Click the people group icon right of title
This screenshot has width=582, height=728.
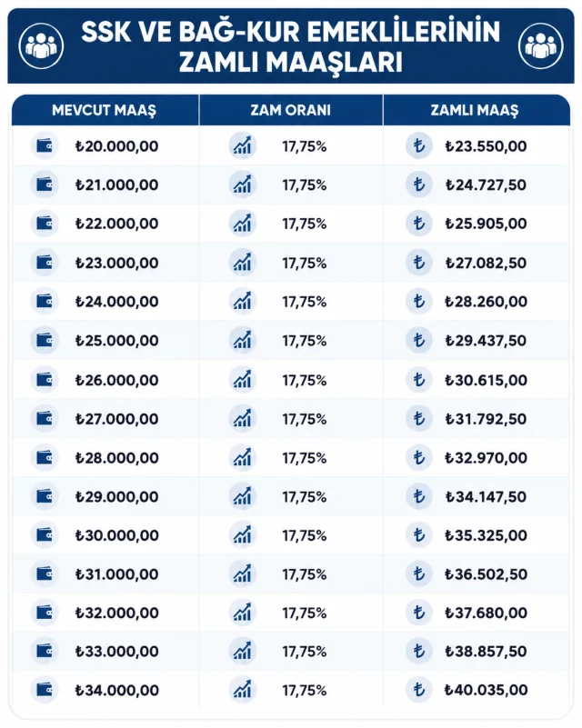541,46
